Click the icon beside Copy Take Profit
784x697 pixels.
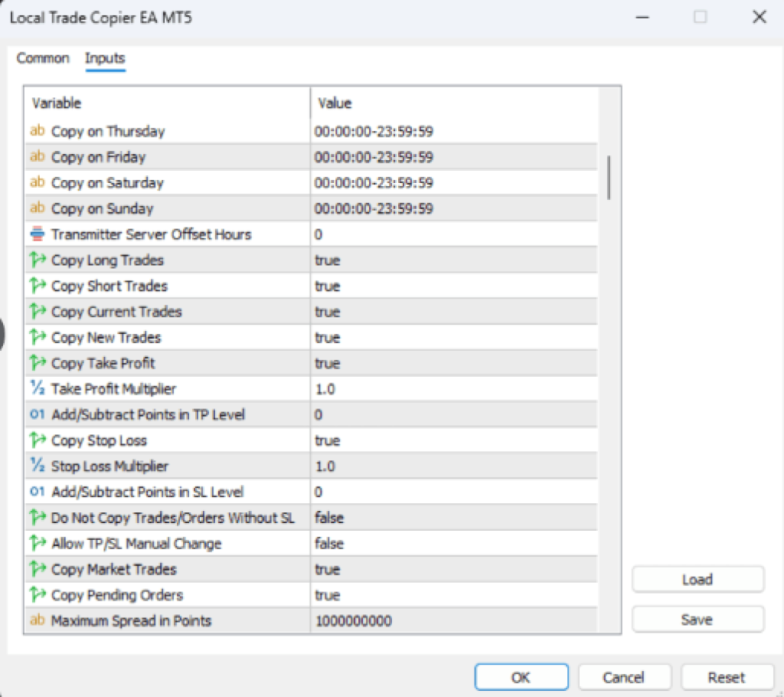(x=38, y=363)
